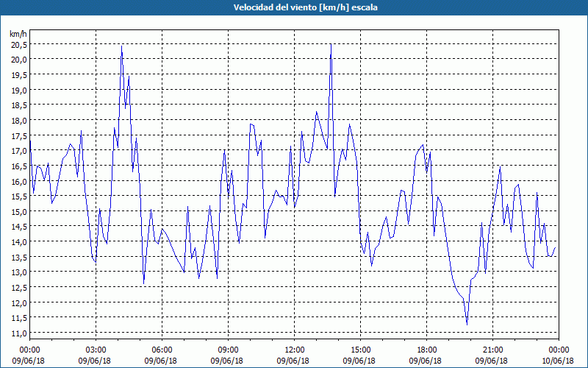
Task: Click the 15,0 y-axis label
Action: click(18, 211)
